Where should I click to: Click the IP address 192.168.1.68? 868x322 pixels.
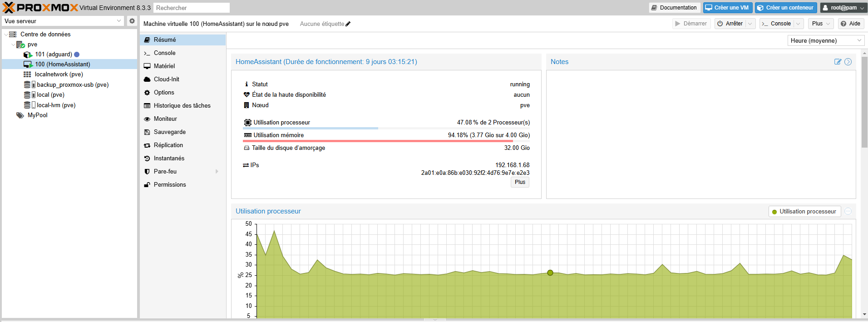[512, 165]
